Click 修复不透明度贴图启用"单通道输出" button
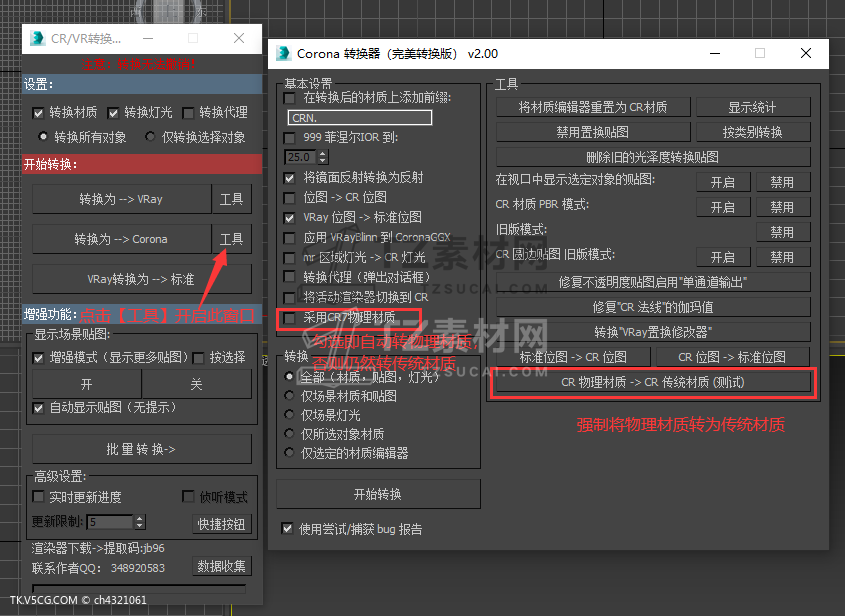The image size is (845, 616). pyautogui.click(x=653, y=282)
